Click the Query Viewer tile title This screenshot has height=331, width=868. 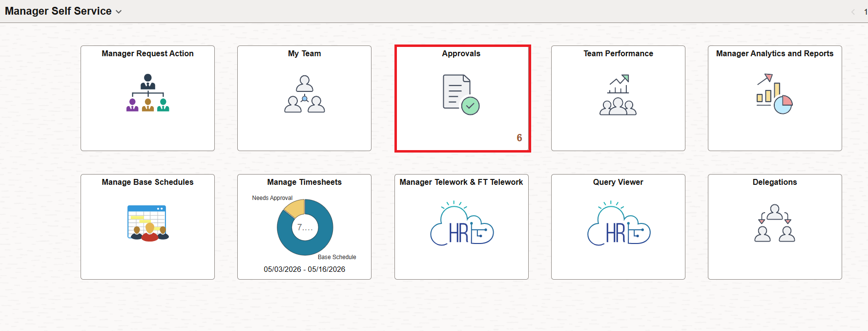(618, 182)
